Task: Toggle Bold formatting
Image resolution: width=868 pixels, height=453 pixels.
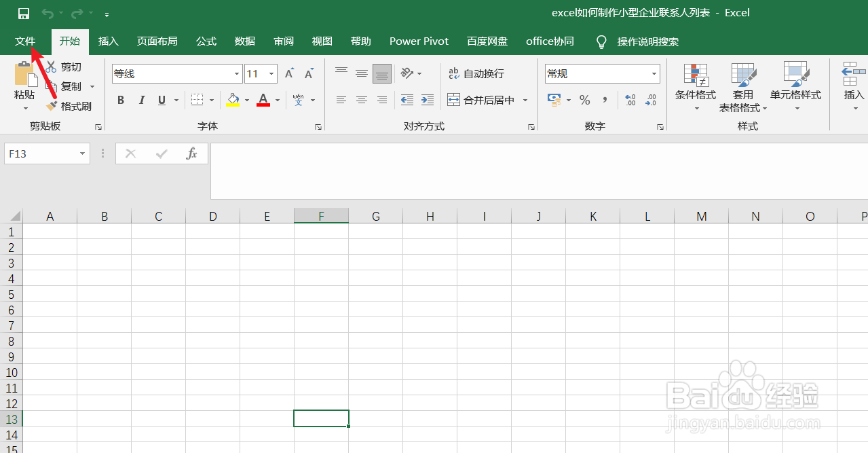Action: [121, 100]
